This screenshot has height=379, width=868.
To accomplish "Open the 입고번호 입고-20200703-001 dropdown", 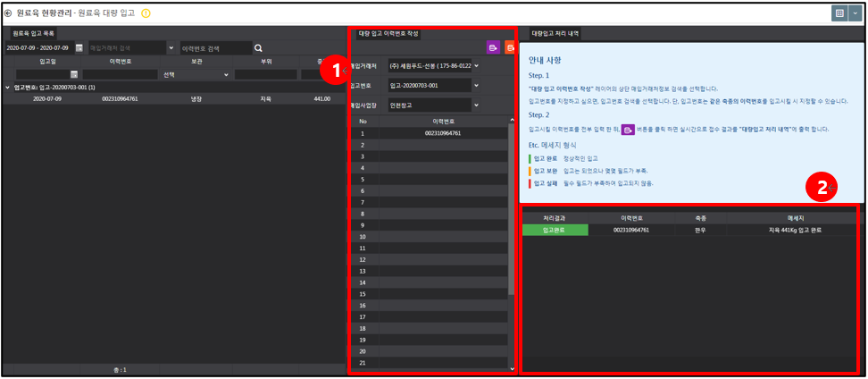I will tap(433, 85).
